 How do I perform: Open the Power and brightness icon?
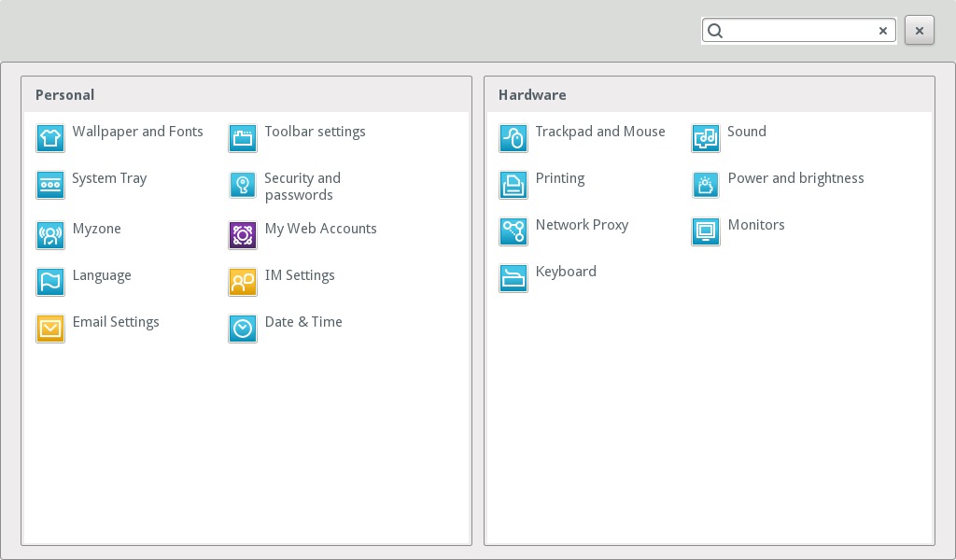[706, 185]
